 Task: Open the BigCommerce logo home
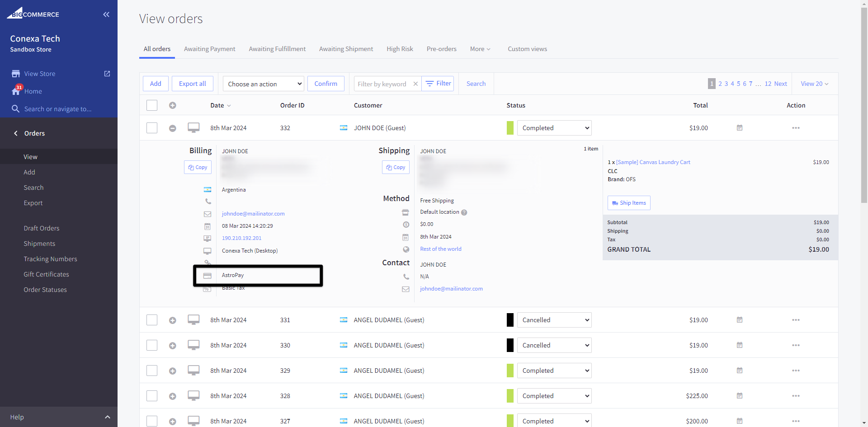click(33, 13)
